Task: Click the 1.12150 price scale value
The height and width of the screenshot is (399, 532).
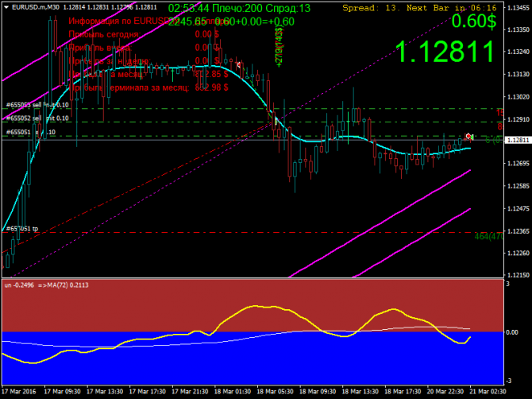Action: tap(518, 275)
